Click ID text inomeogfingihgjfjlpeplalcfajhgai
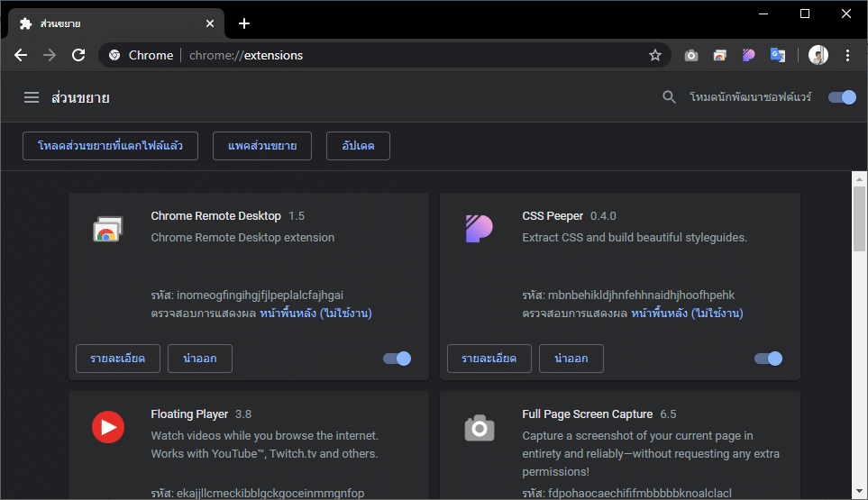The width and height of the screenshot is (868, 500). click(260, 295)
